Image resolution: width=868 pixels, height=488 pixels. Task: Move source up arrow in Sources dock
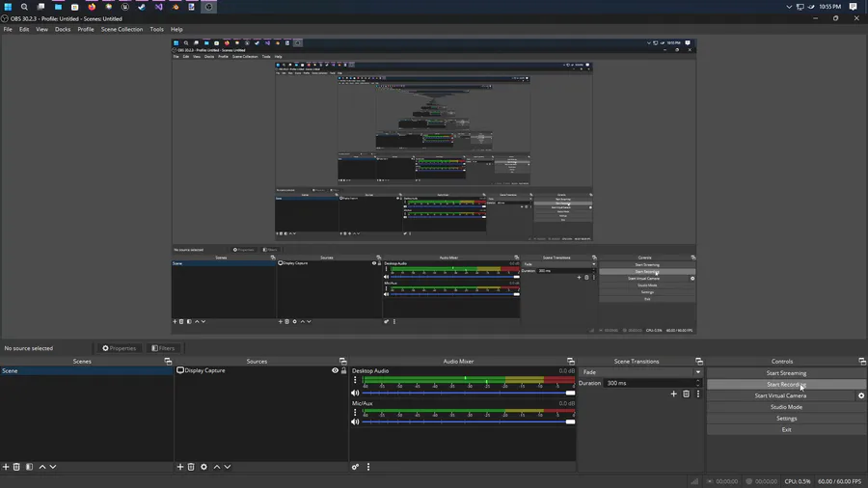[217, 467]
